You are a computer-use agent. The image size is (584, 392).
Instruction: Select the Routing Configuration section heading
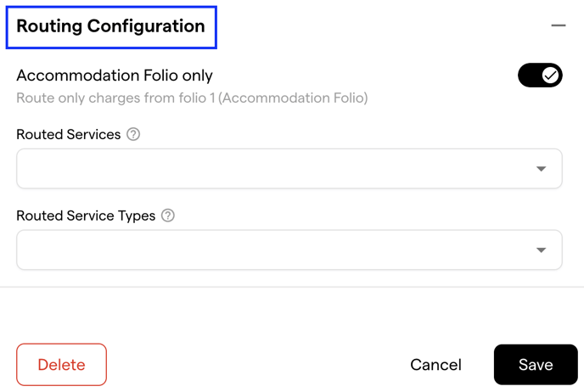tap(111, 26)
